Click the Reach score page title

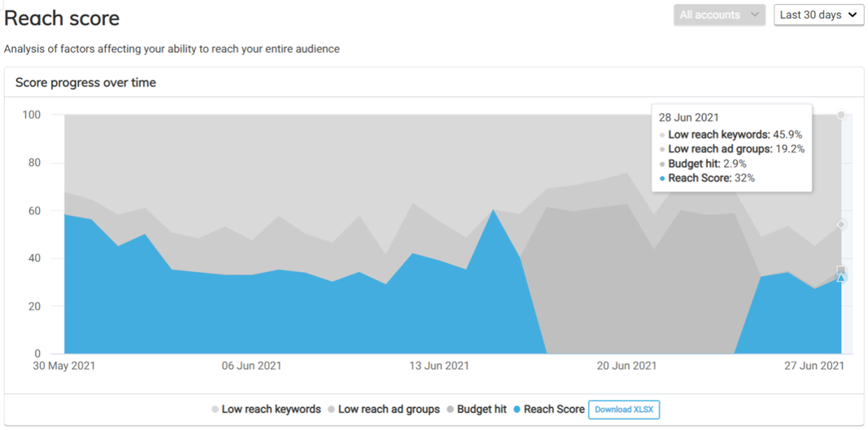tap(62, 18)
